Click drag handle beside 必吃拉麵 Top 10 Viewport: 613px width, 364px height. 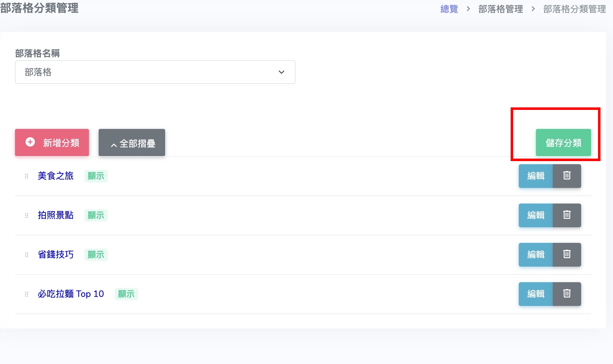point(27,294)
